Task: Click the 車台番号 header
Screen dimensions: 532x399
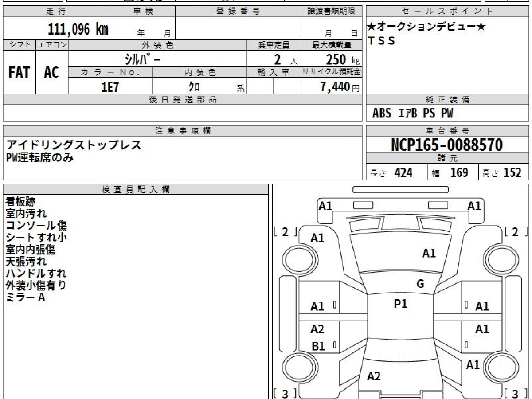Action: point(448,131)
